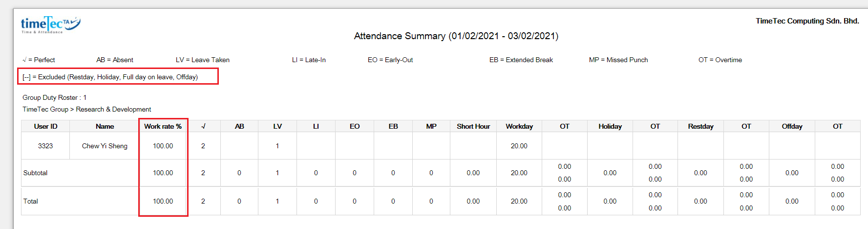Click the name Chew Yi Sheng
The image size is (868, 229).
[105, 146]
